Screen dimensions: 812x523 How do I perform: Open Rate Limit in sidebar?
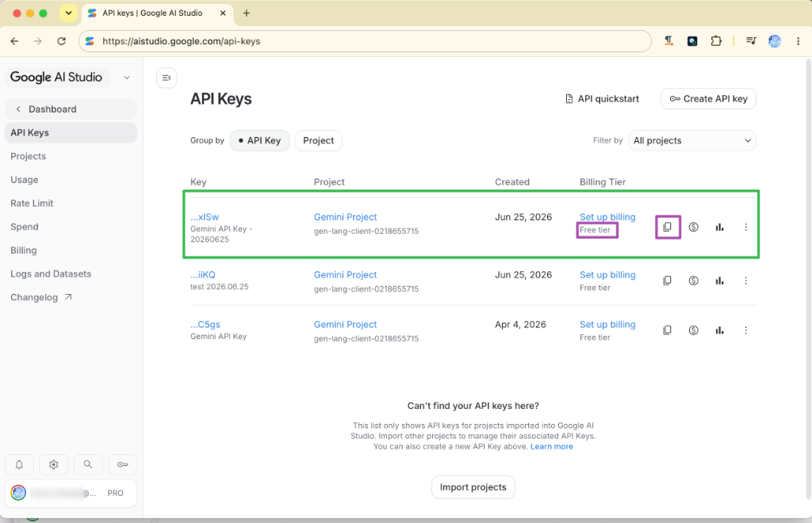point(32,204)
